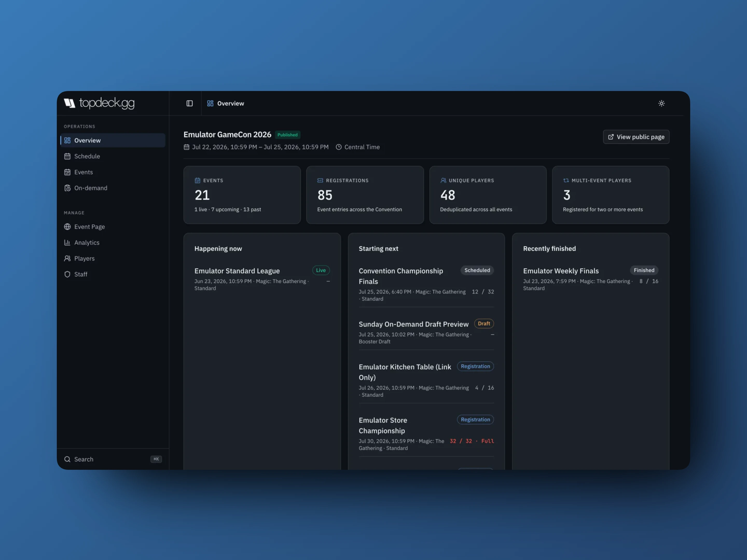Screen dimensions: 747x560
Task: Click the 85 registrations count
Action: 325,195
